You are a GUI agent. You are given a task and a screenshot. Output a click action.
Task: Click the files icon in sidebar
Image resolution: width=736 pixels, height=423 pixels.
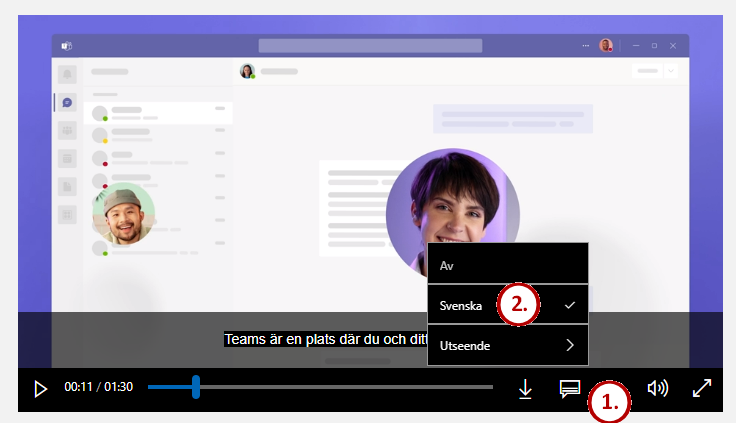coord(67,186)
